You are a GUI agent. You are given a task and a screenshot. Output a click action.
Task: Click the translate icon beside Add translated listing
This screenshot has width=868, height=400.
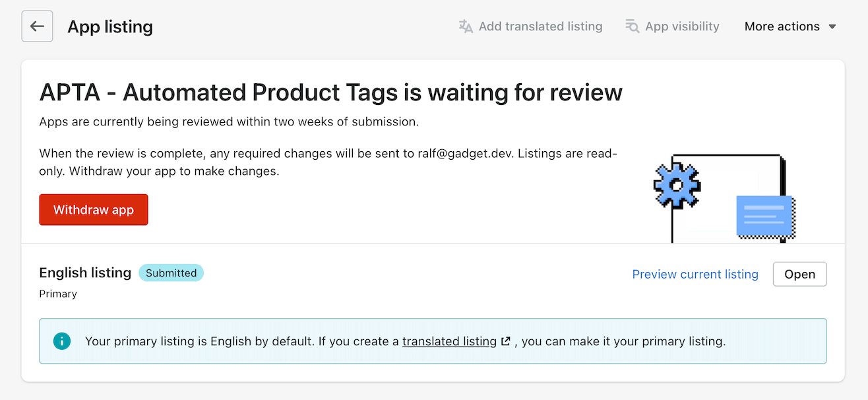point(466,26)
